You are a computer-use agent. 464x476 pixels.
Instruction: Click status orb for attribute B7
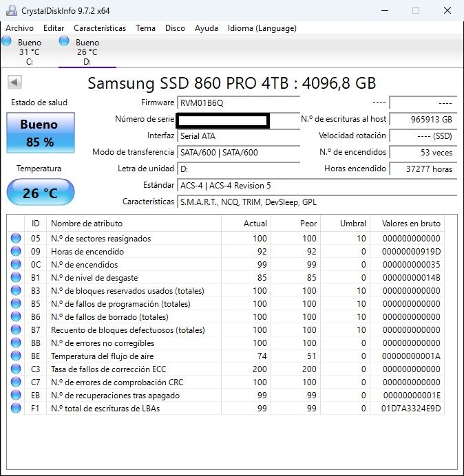tap(16, 329)
